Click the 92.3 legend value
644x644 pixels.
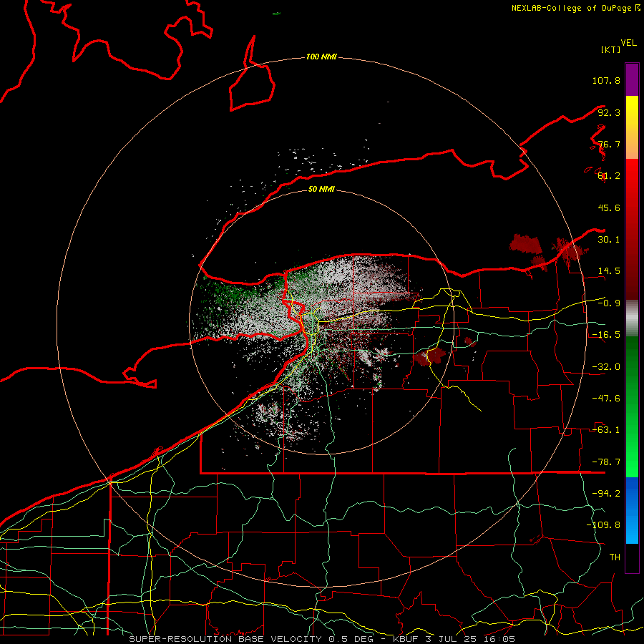point(609,112)
